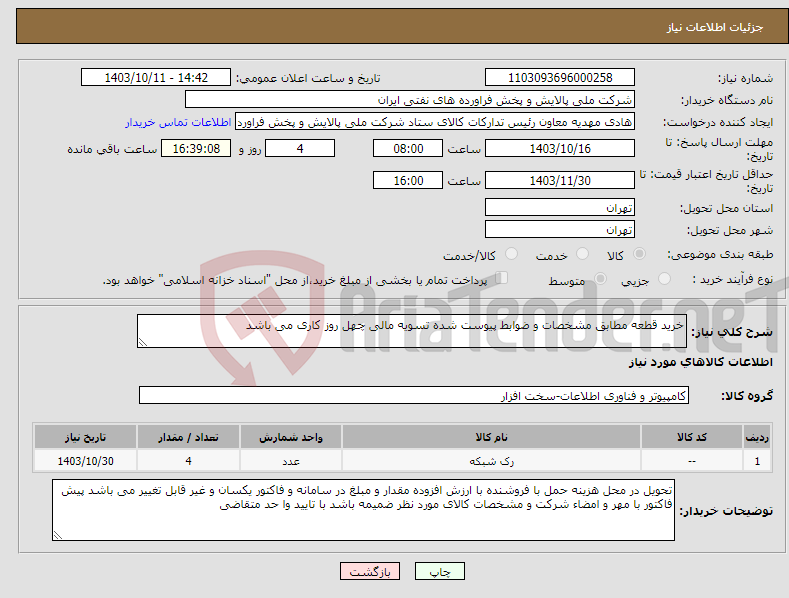Click the اطلاعات کالاهای مورد نیاز section title
This screenshot has height=598, width=789.
click(x=700, y=362)
